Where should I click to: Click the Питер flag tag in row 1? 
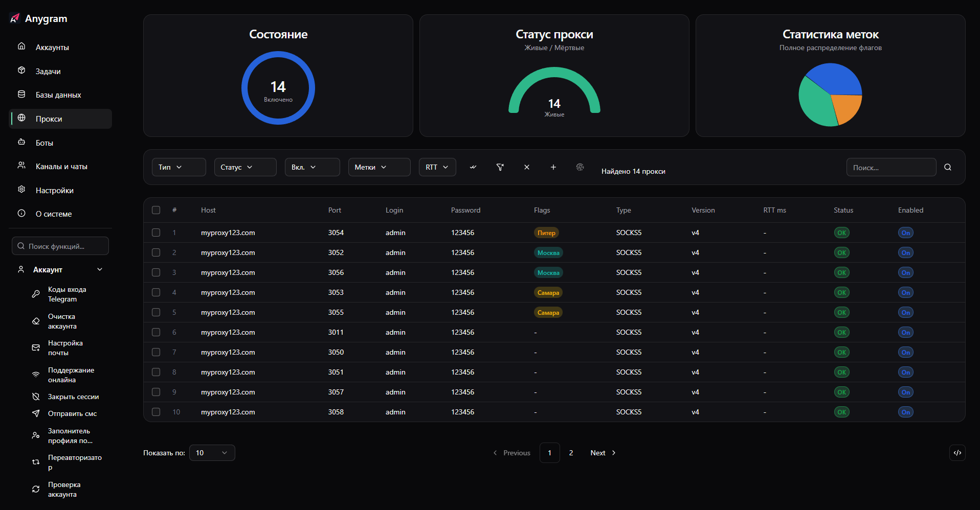coord(546,233)
